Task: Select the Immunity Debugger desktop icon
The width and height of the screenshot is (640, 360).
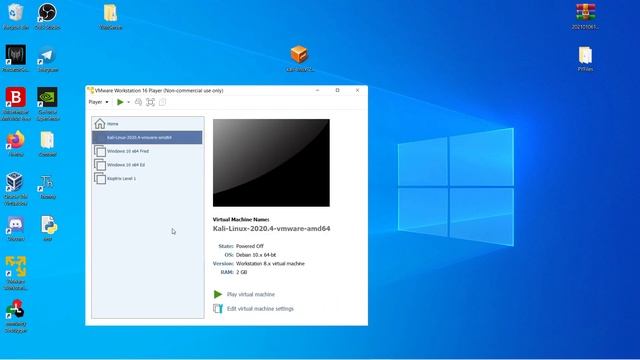Action: [16, 316]
